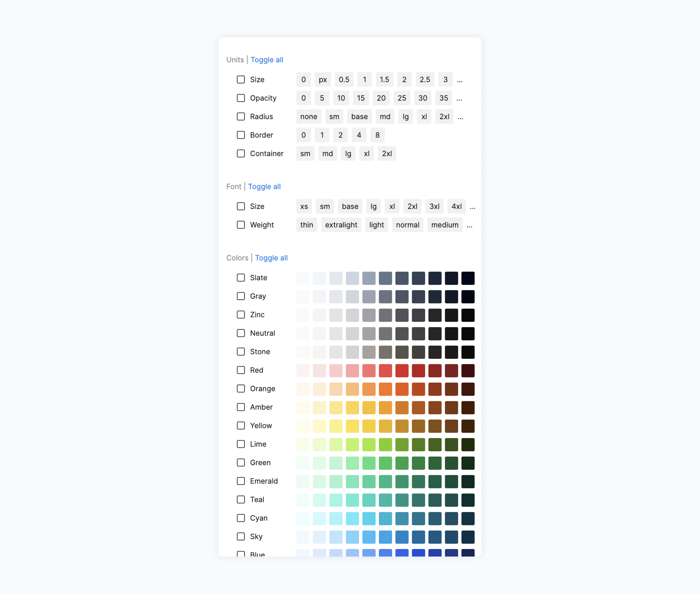Choose the darkest Cyan swatch

click(468, 518)
